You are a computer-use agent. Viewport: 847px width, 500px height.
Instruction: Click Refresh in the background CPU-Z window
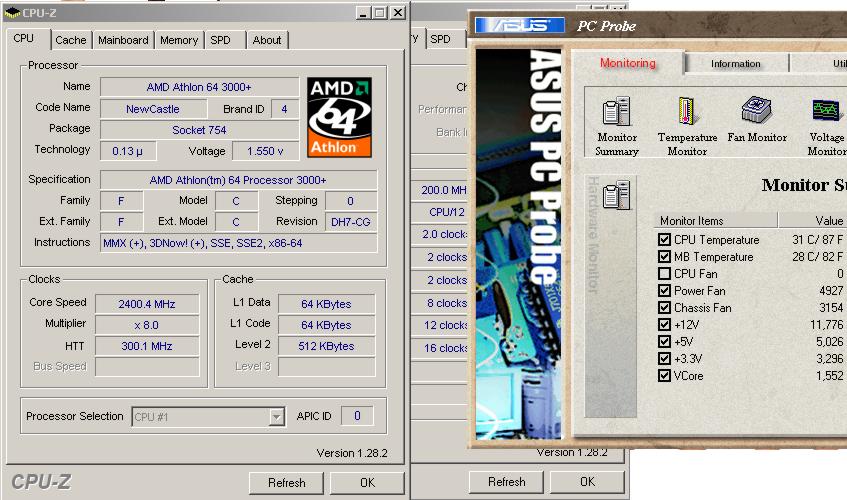click(x=506, y=482)
